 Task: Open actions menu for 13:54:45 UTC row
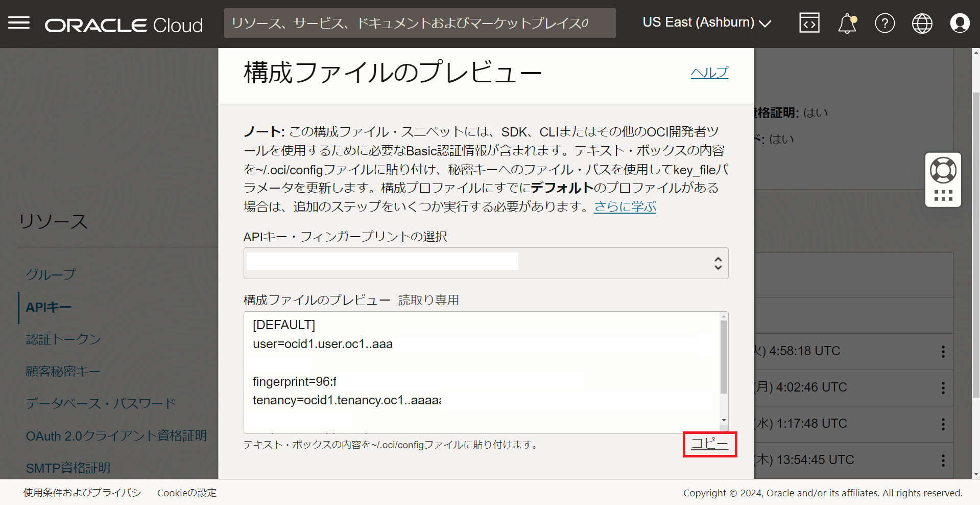pyautogui.click(x=943, y=461)
